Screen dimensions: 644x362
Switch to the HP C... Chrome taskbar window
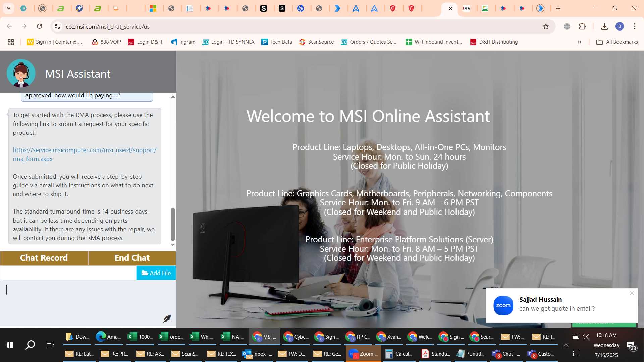(x=358, y=337)
